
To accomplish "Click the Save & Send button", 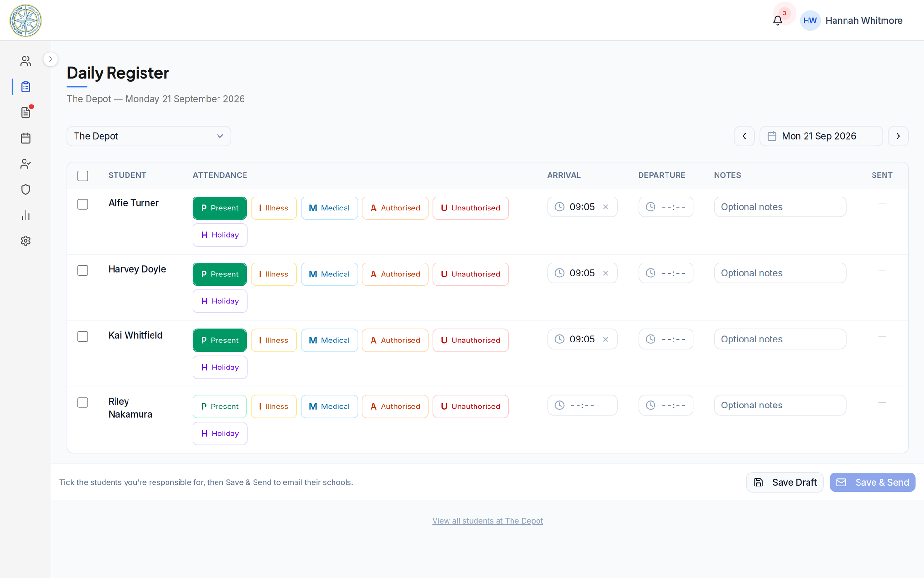I will (872, 482).
